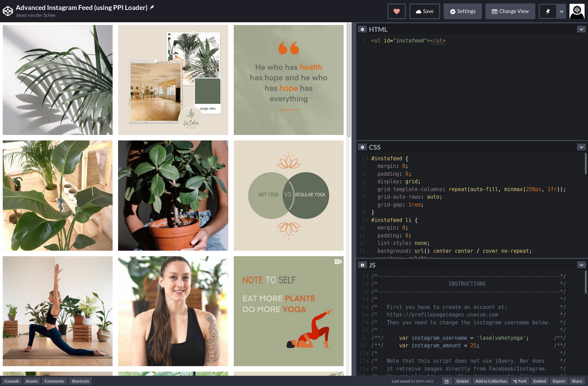Click the instagram_amount value 25
This screenshot has width=588, height=386.
[473, 346]
